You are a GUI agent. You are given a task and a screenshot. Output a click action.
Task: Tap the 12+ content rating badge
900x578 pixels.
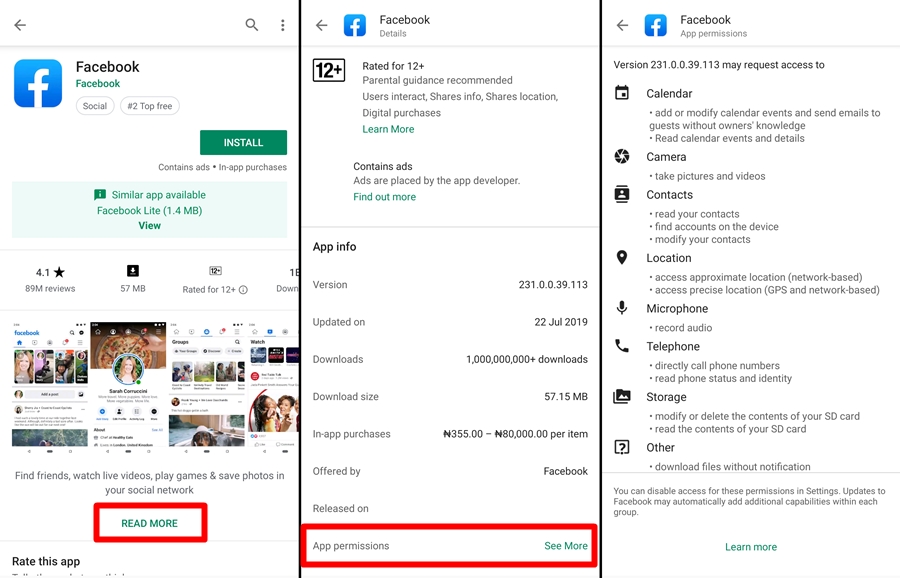click(x=329, y=70)
